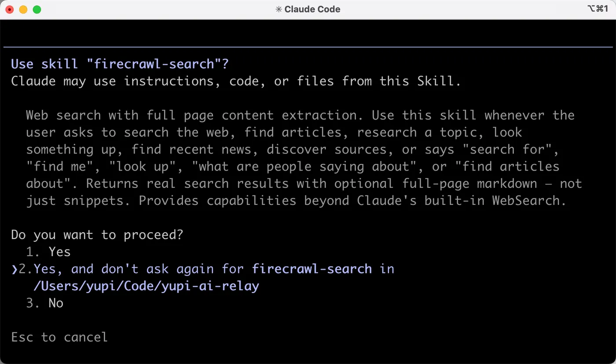The image size is (616, 364).
Task: Minimize the window with the yellow button
Action: [x=23, y=9]
